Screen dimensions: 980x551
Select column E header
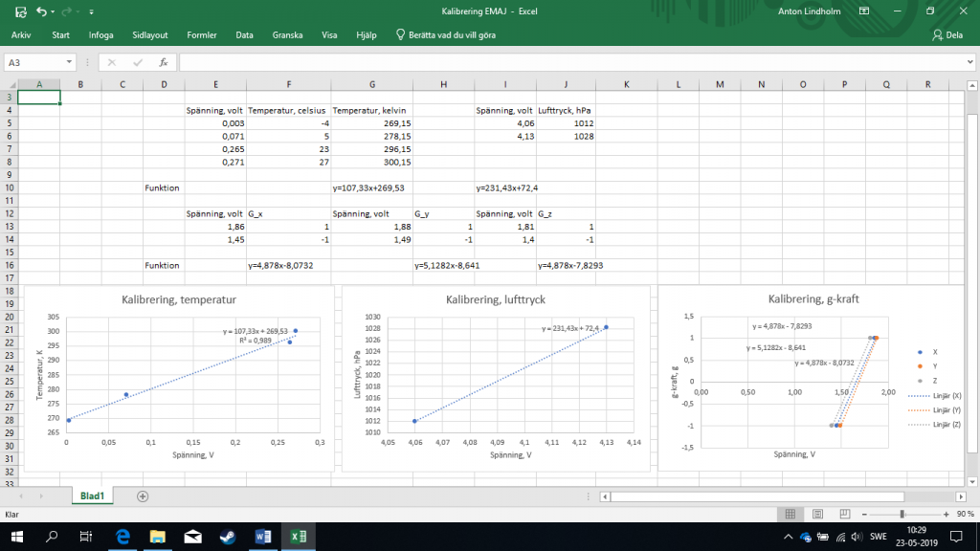pyautogui.click(x=215, y=84)
